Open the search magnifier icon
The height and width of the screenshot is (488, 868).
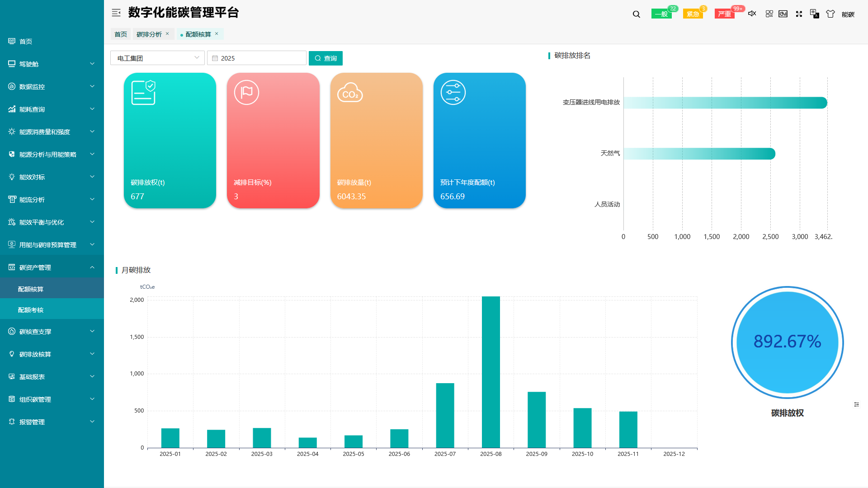pos(636,14)
